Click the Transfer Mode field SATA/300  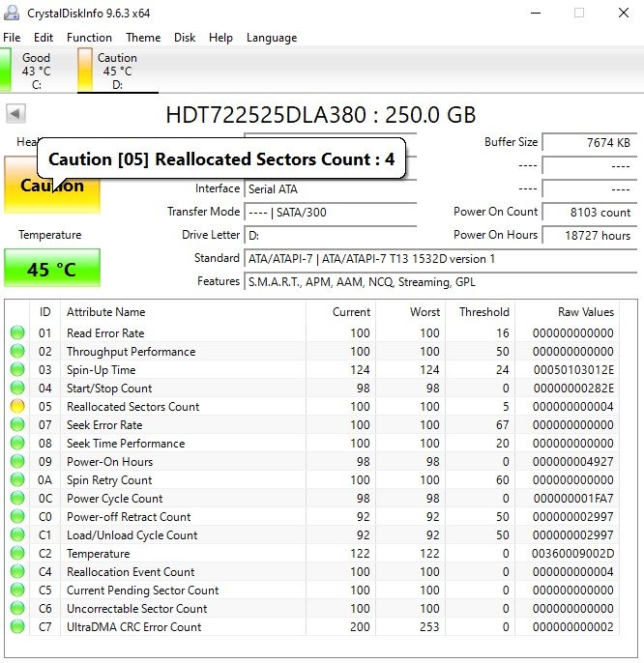pyautogui.click(x=331, y=213)
